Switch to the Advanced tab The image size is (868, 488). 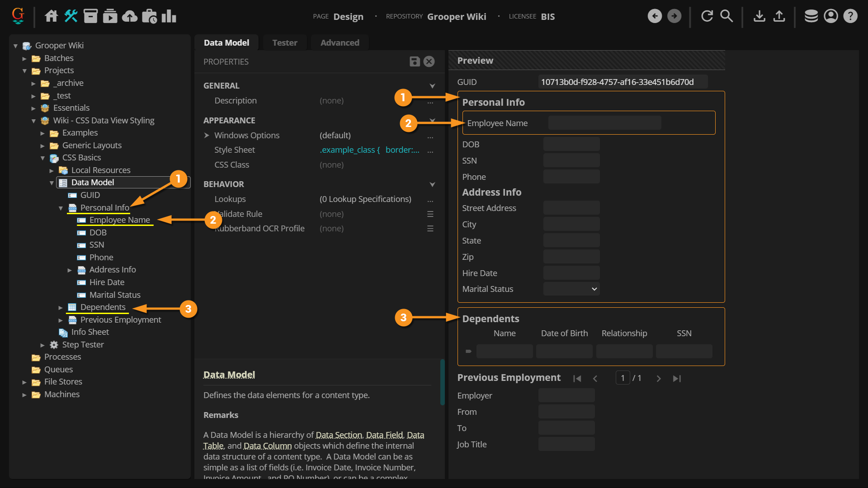340,43
